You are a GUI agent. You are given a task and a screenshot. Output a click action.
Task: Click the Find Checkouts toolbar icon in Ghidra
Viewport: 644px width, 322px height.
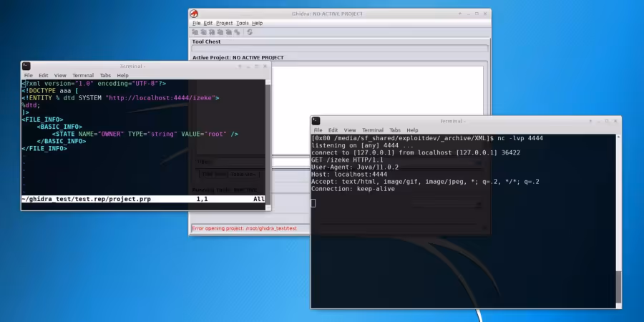click(237, 32)
